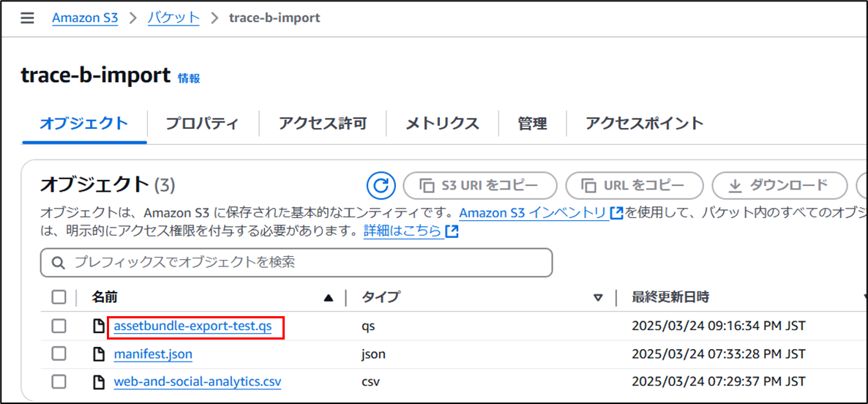The width and height of the screenshot is (868, 404).
Task: Check the web-and-social-analytics.csv row checkbox
Action: [59, 381]
